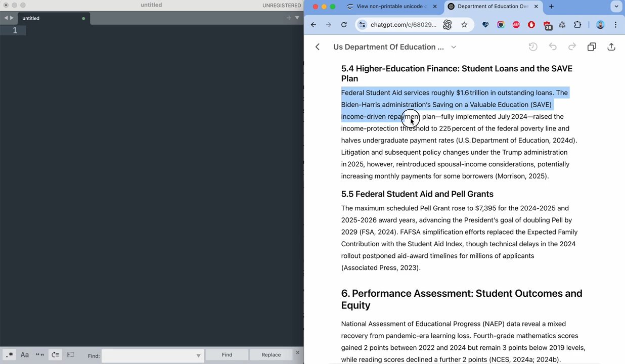This screenshot has height=364, width=625.
Task: Open Chrome extensions puzzle menu
Action: 577,25
